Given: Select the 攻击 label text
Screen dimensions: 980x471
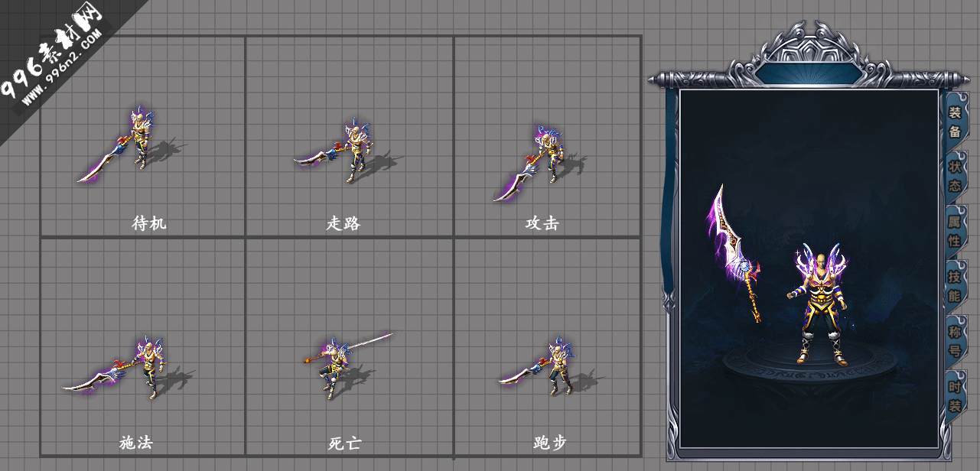Looking at the screenshot, I should click(542, 223).
